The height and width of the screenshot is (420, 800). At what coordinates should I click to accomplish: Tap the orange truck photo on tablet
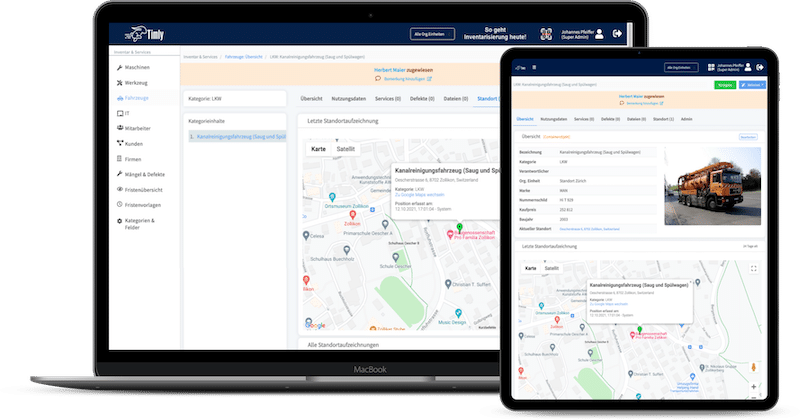tap(712, 186)
